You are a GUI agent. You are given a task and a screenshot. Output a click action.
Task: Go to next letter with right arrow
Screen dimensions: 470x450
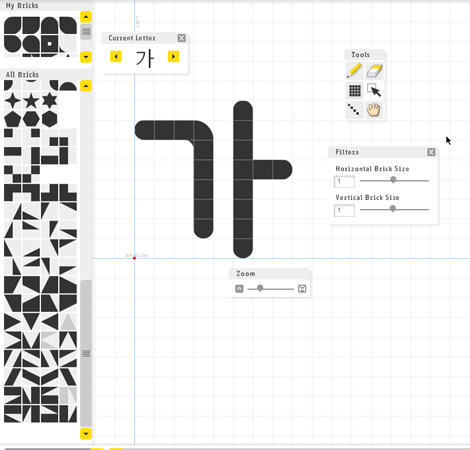pyautogui.click(x=173, y=56)
